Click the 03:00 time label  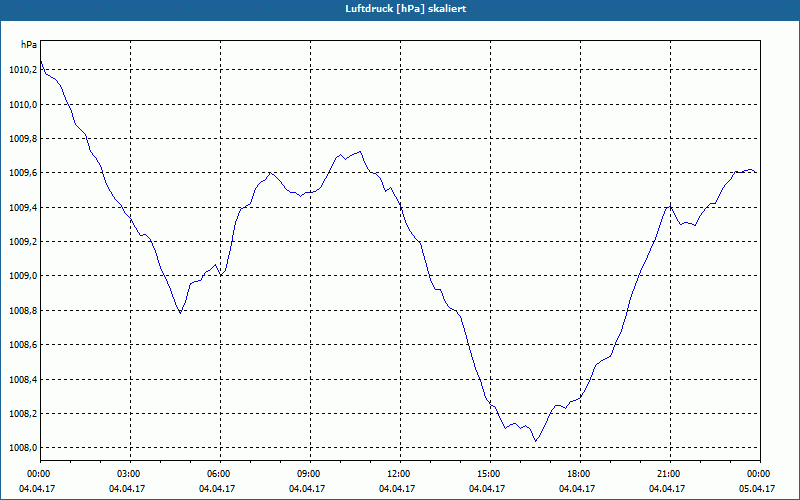[x=131, y=474]
